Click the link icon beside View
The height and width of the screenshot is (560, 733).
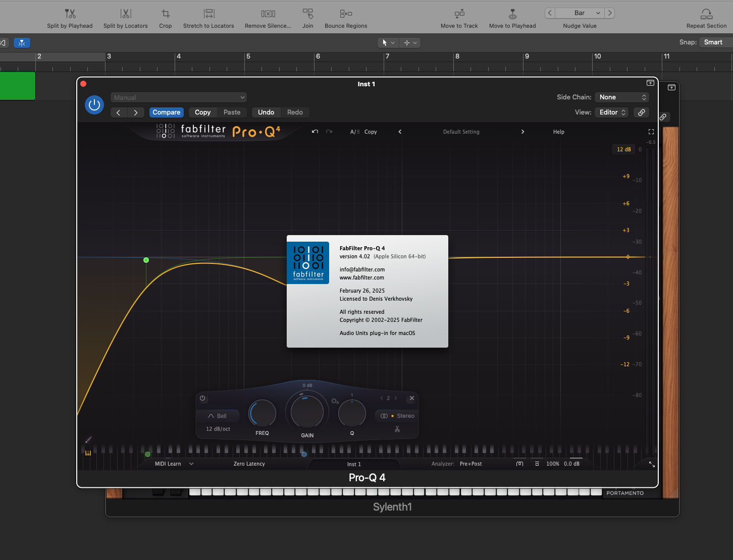click(x=641, y=113)
